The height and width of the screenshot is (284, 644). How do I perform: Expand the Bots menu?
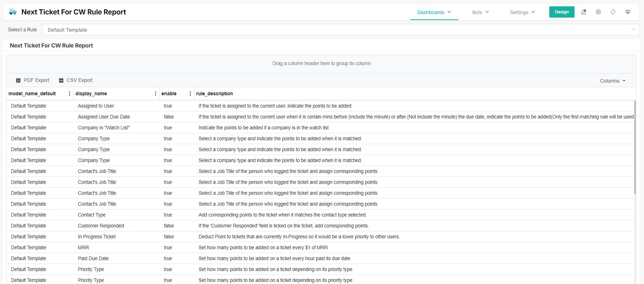point(480,12)
